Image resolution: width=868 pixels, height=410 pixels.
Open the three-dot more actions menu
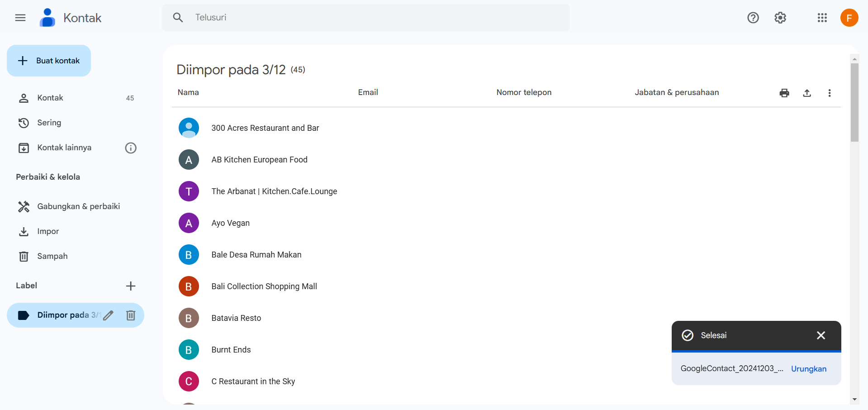coord(830,93)
